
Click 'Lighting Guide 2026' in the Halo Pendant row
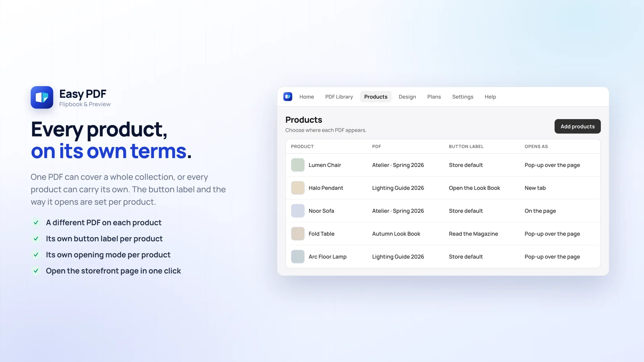(398, 188)
